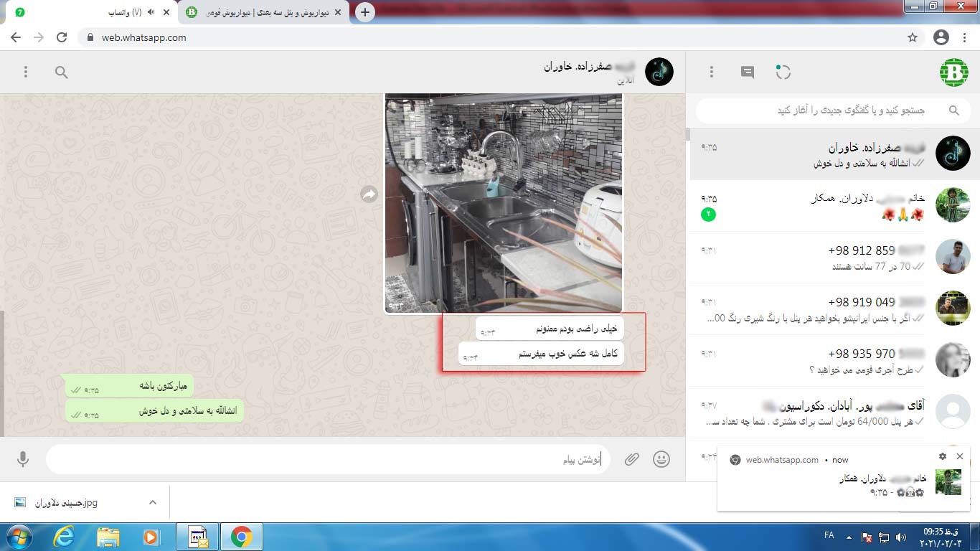
Task: Select sent message انشالله به سلامتی و دل خوش
Action: coord(155,411)
